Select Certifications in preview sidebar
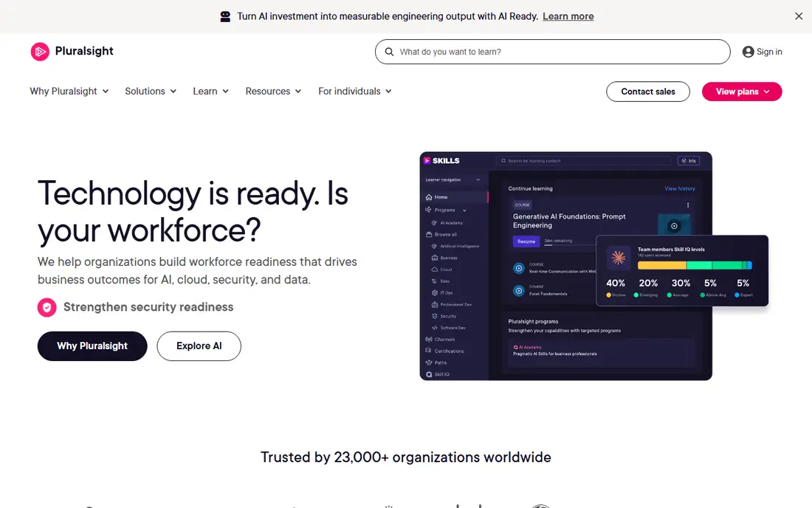 [445, 351]
